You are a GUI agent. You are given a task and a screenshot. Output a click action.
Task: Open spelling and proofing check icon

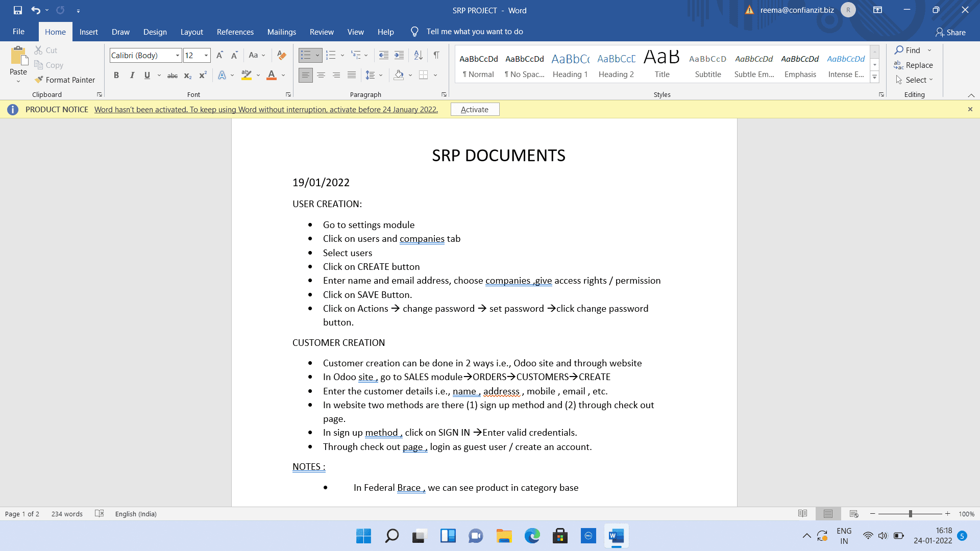[x=100, y=514]
